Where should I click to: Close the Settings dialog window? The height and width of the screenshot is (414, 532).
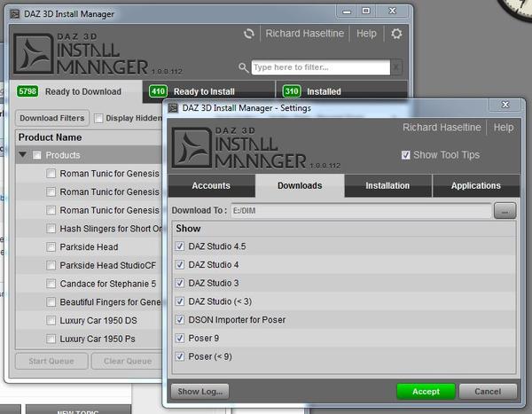pyautogui.click(x=505, y=105)
